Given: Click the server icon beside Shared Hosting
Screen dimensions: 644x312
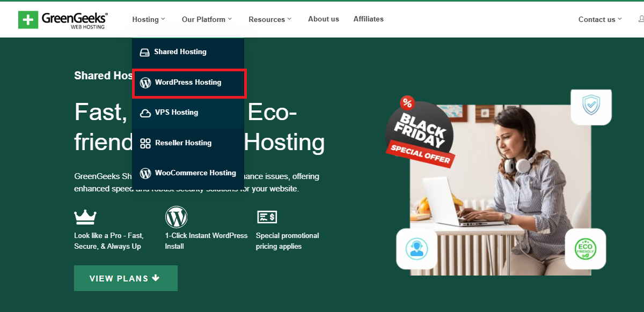Looking at the screenshot, I should coord(144,53).
